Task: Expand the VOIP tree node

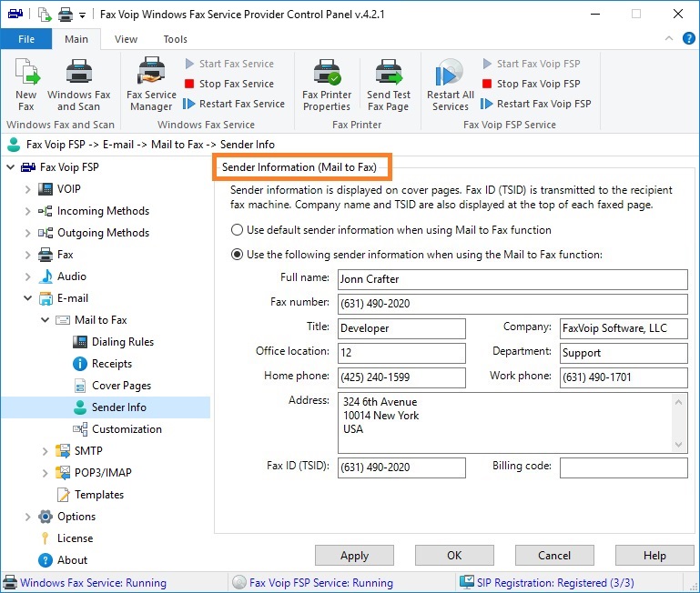Action: 27,189
